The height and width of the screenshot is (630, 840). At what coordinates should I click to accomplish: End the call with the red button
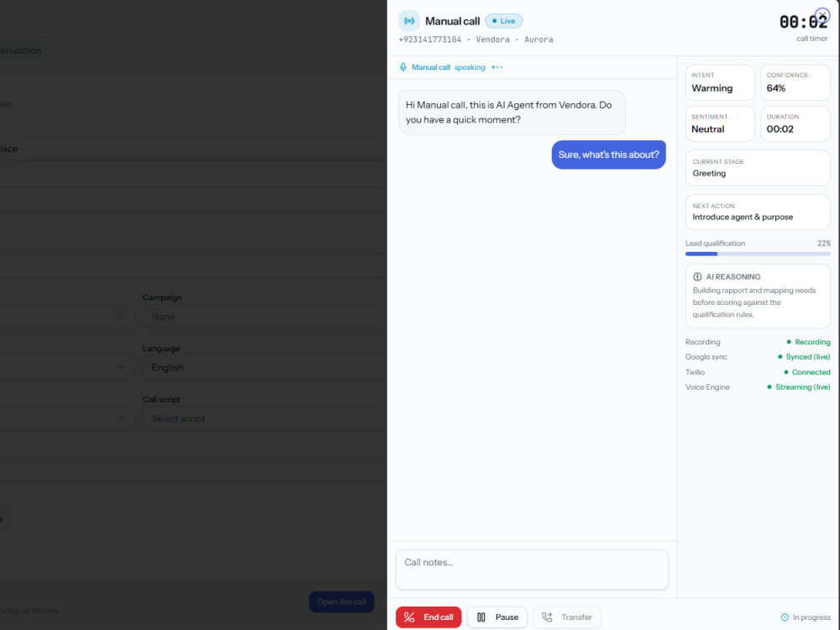[x=428, y=617]
